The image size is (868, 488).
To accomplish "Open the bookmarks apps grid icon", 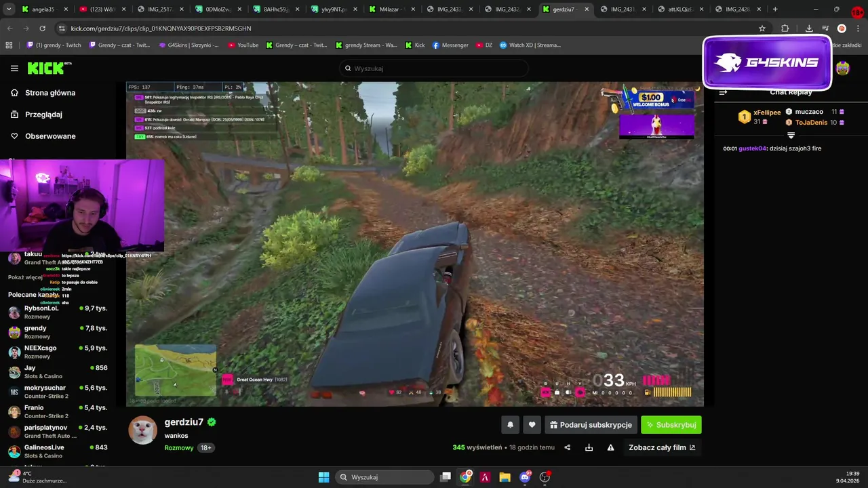I will point(9,45).
